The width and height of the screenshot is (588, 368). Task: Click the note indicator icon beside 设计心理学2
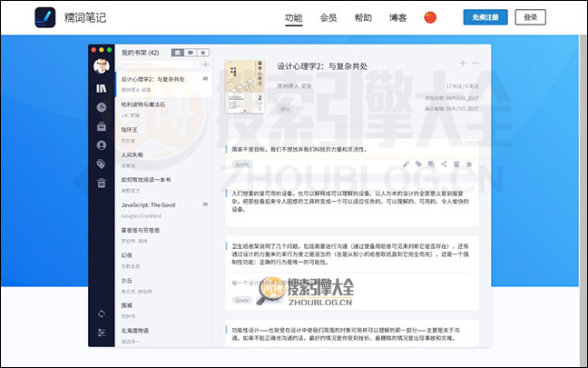tap(205, 78)
